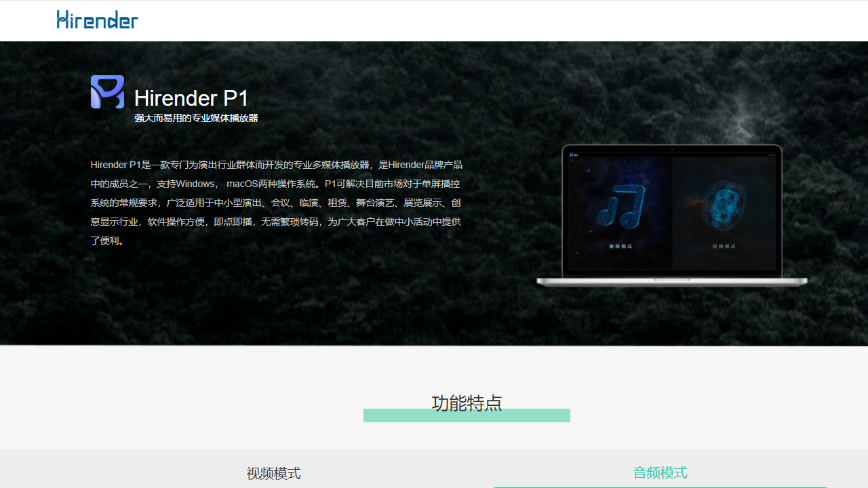868x488 pixels.
Task: Click the maximize icon inside the laptop screenshot
Action: [770, 155]
